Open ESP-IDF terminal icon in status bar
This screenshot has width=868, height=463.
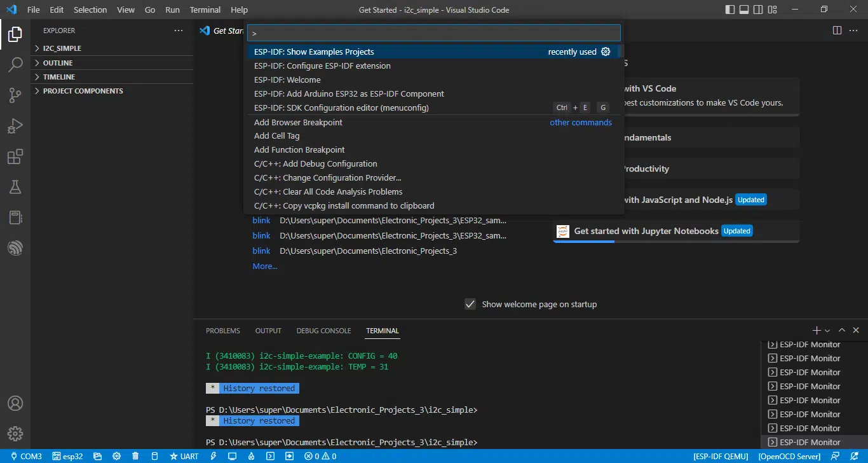271,456
